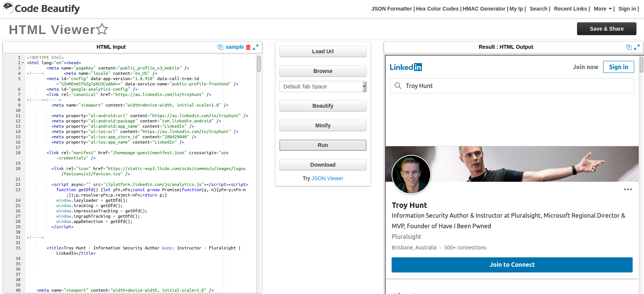This screenshot has height=294, width=644.
Task: Click the HTML Viewer page title
Action: (52, 29)
